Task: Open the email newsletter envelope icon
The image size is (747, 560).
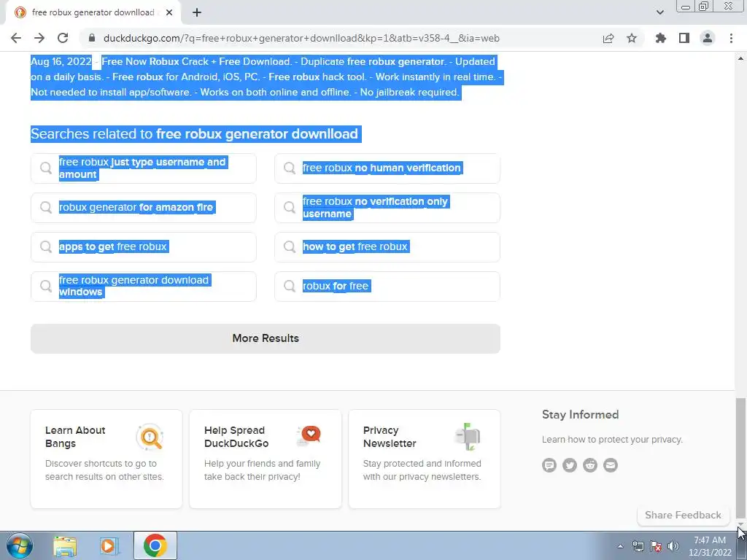Action: click(x=611, y=465)
